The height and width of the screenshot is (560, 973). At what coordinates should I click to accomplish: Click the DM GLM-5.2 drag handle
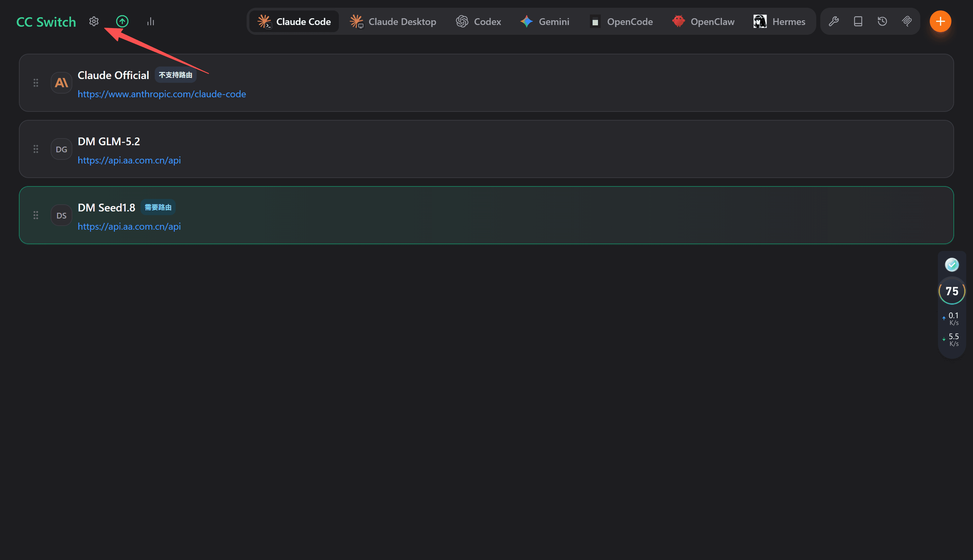[36, 149]
